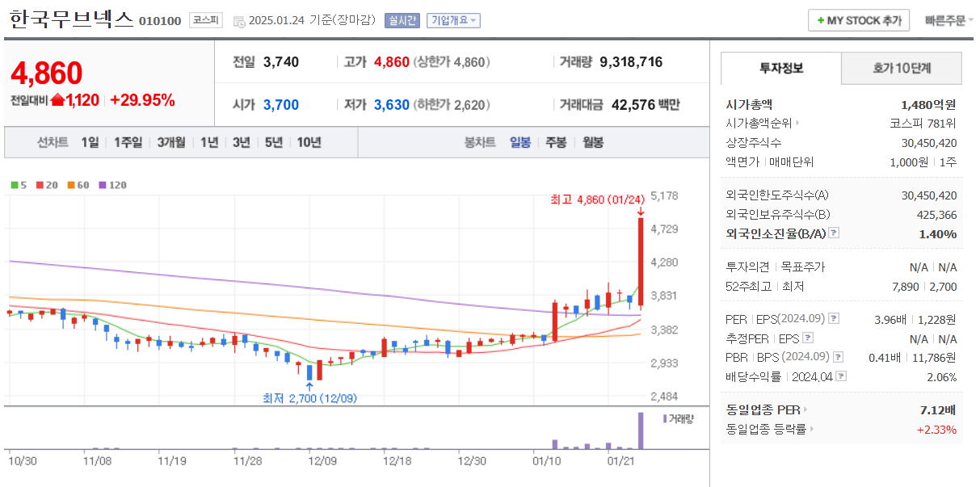Click the stock name 한국무브넥스

(71, 19)
